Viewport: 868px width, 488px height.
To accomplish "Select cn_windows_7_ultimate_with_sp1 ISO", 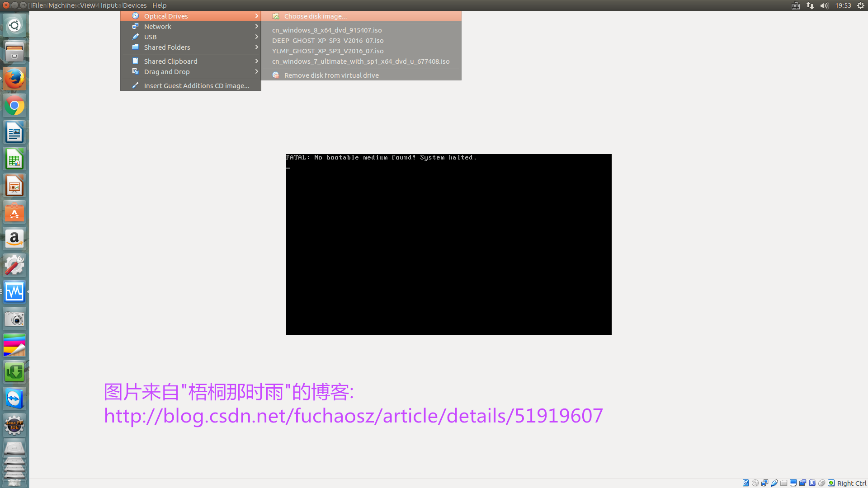I will (x=361, y=61).
